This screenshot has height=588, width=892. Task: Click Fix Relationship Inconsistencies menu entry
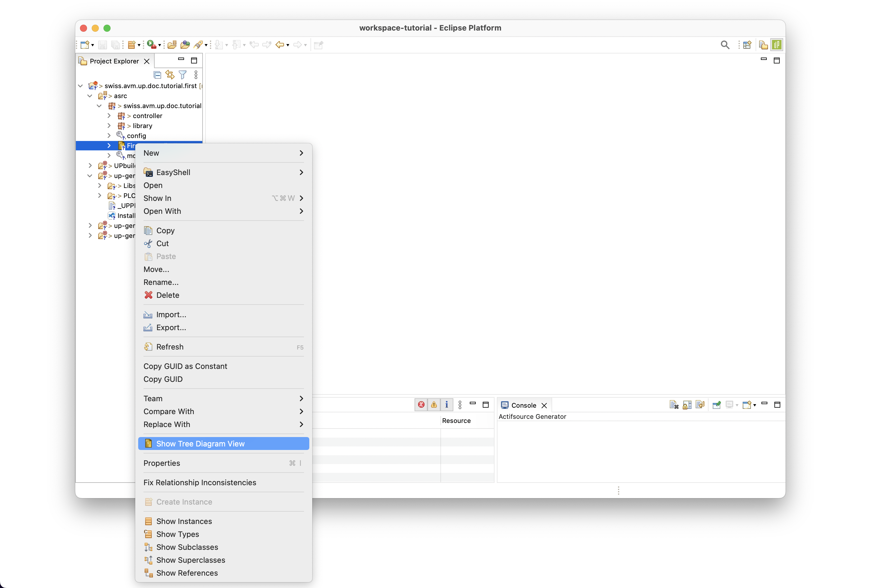click(x=200, y=483)
